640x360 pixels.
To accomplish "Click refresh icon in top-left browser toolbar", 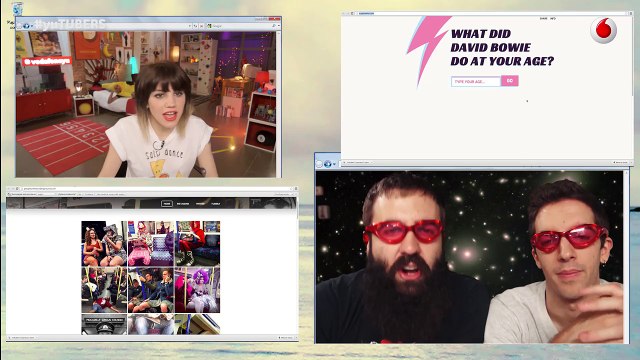I will pyautogui.click(x=195, y=26).
